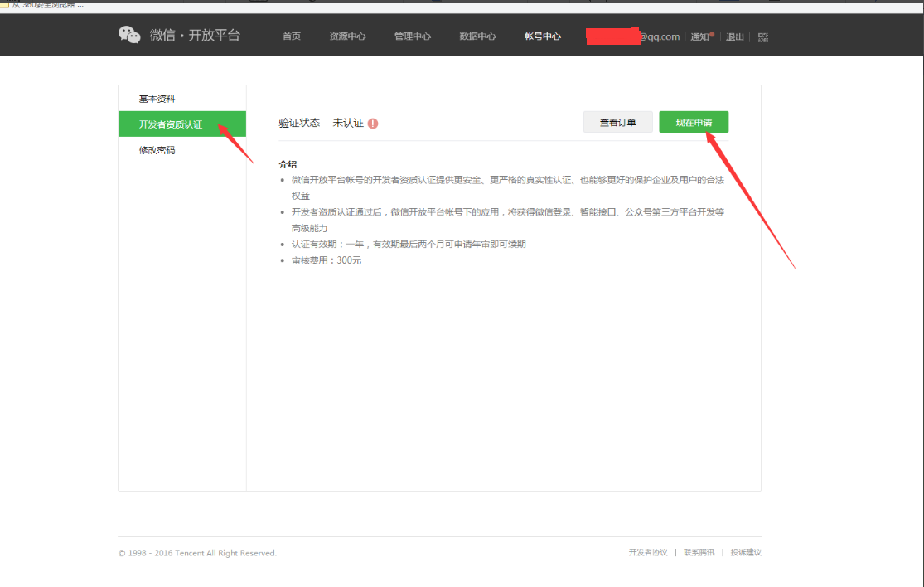924x587 pixels.
Task: Click the 审核费用：300元 line
Action: pos(327,260)
